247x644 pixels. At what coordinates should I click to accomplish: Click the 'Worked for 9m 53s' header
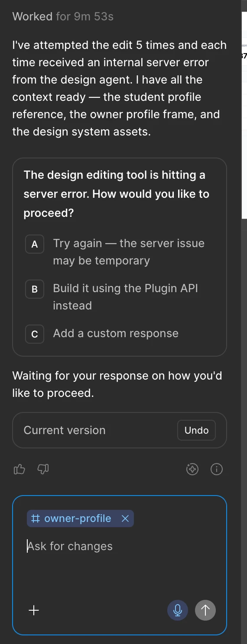click(63, 16)
